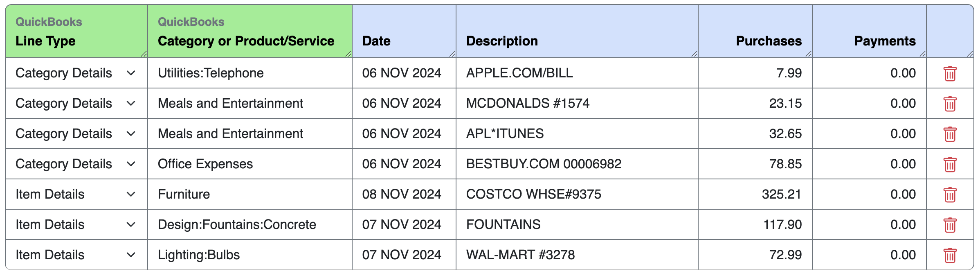Open Line Type dropdown for Design:Fountains:Concrete row
The width and height of the screenshot is (980, 276).
point(76,224)
